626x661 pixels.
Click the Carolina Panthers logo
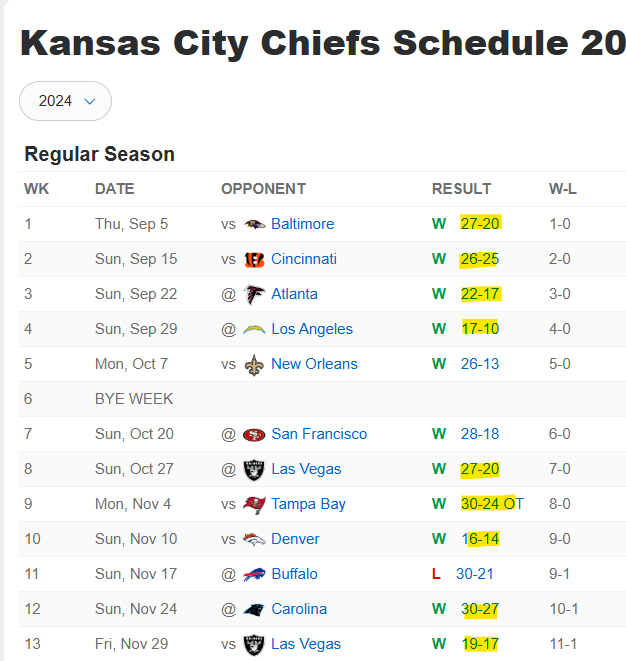(254, 610)
